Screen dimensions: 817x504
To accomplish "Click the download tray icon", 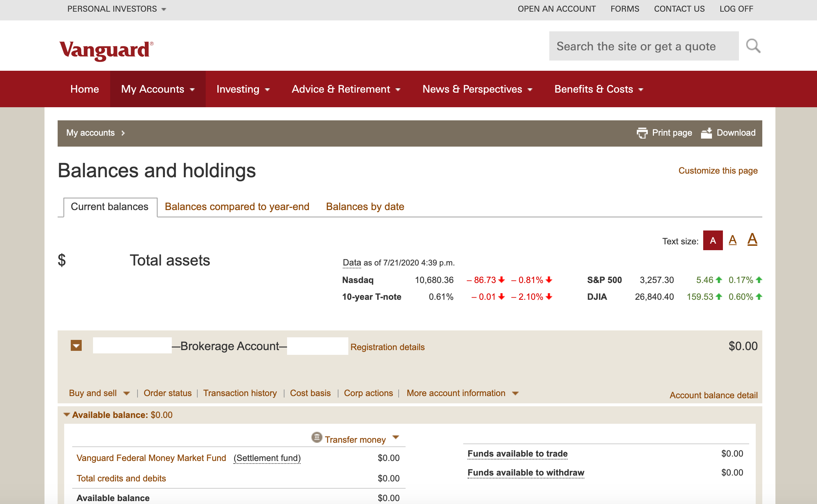I will pos(706,133).
